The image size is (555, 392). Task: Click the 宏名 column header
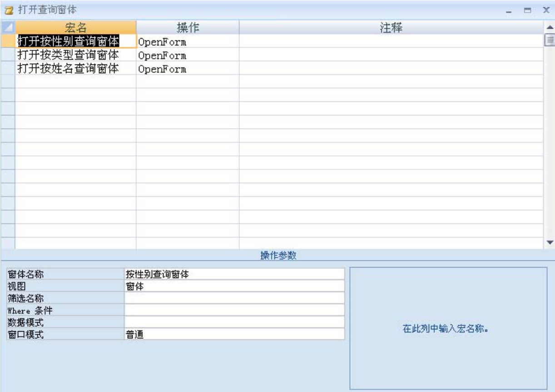[x=76, y=27]
